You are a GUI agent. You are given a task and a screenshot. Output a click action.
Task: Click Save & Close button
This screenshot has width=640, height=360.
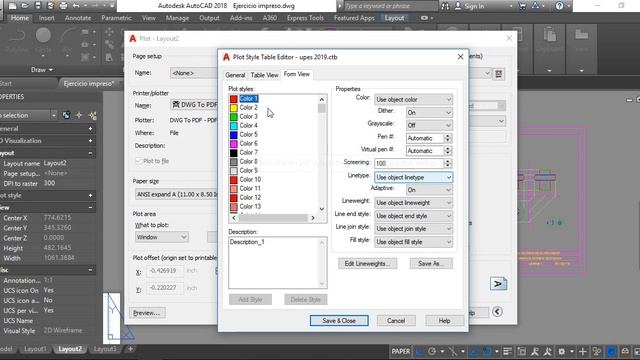click(x=339, y=321)
